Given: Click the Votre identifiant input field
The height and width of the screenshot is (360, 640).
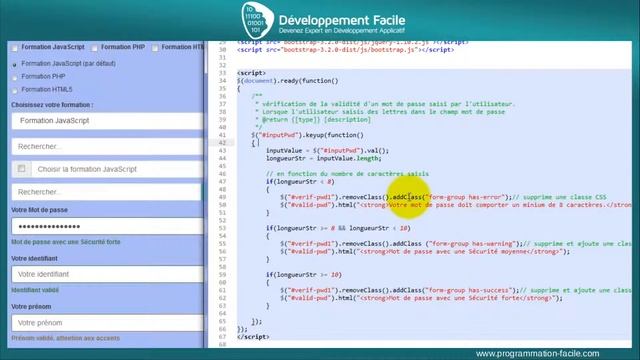Looking at the screenshot, I should click(x=107, y=274).
